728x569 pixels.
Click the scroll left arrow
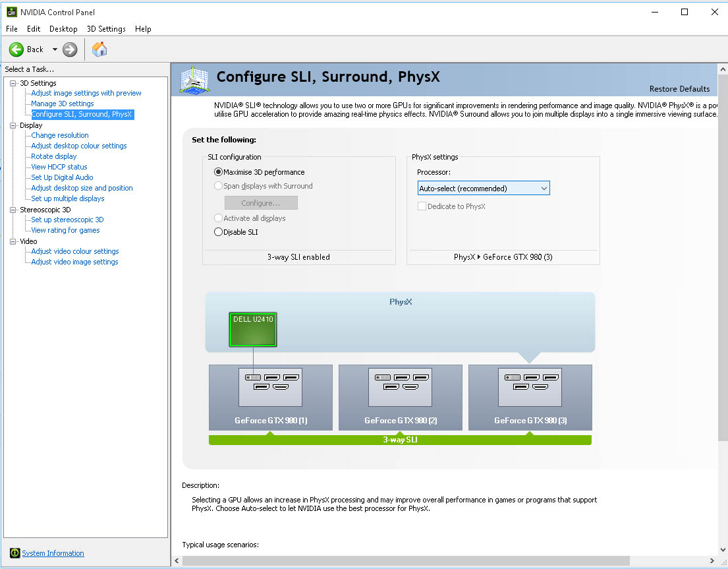177,560
